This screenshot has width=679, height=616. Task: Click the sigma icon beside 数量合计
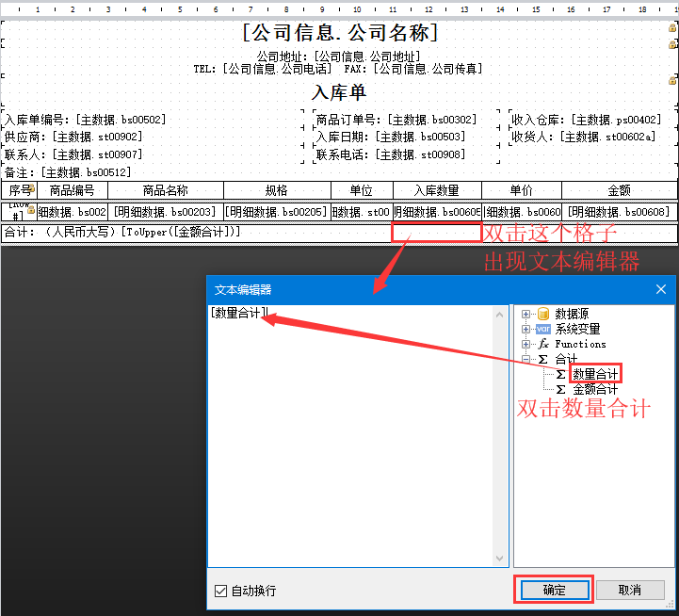560,374
